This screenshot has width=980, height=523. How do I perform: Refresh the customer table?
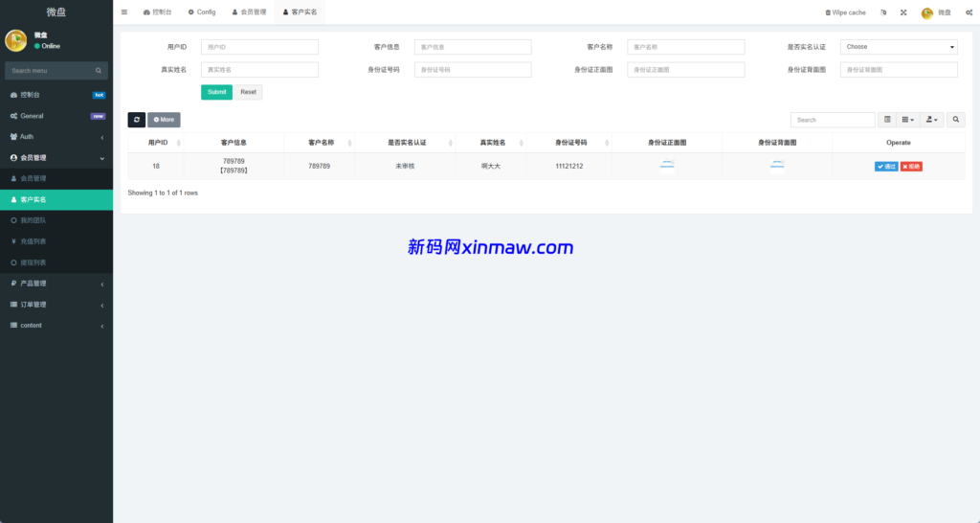(x=136, y=120)
